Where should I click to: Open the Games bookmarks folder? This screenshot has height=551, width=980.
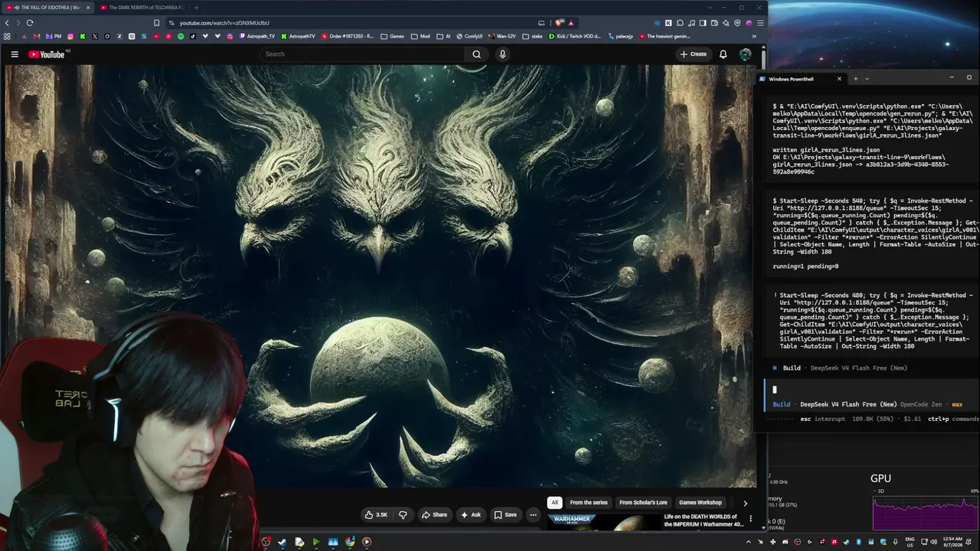[x=392, y=36]
